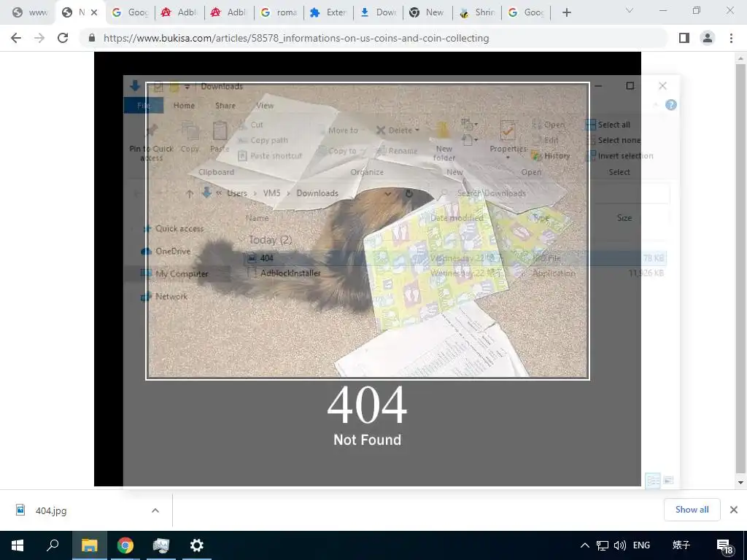This screenshot has height=560, width=747.
Task: View site info via the padlock icon
Action: 92,38
